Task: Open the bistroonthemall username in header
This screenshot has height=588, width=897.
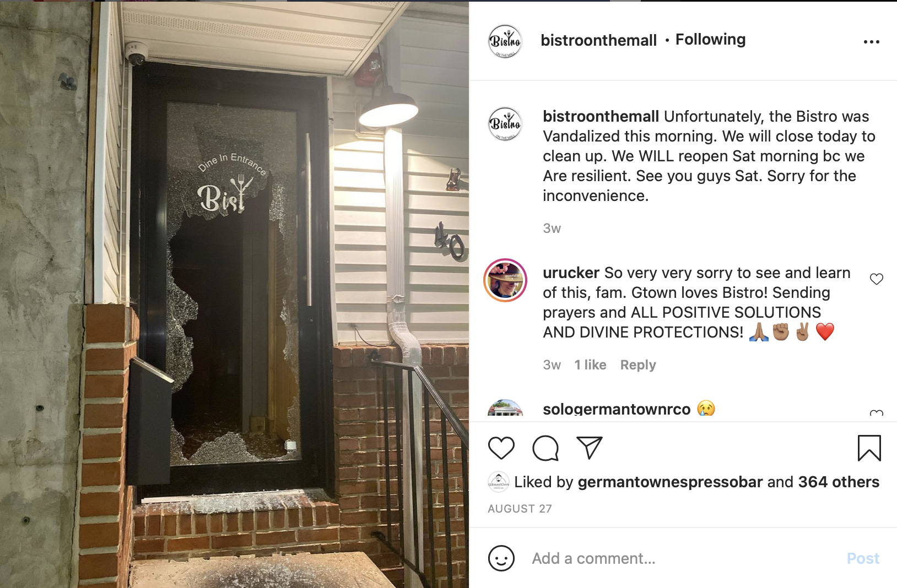Action: 598,40
